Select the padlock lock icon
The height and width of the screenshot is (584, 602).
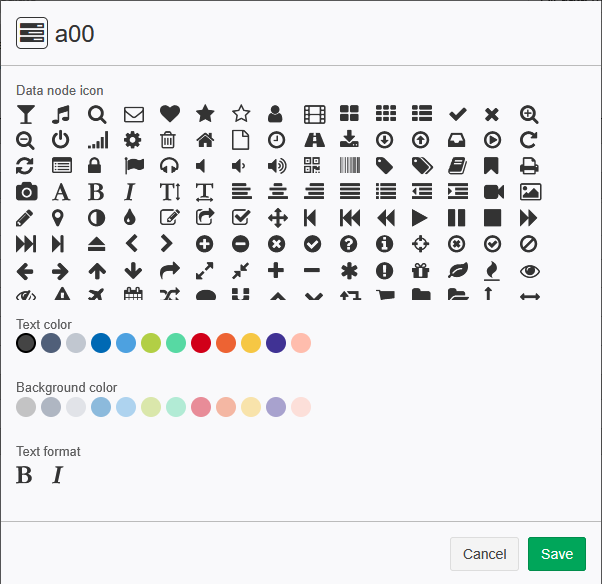click(x=94, y=165)
